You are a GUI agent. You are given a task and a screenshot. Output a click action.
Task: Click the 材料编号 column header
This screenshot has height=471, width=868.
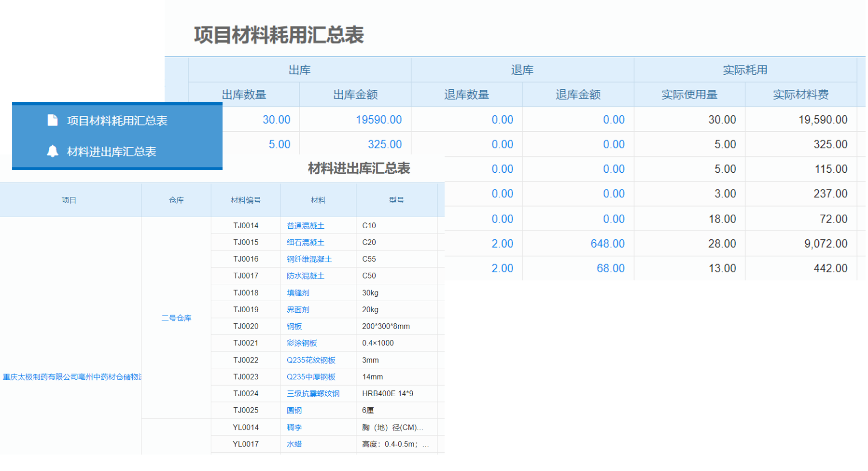pos(246,200)
